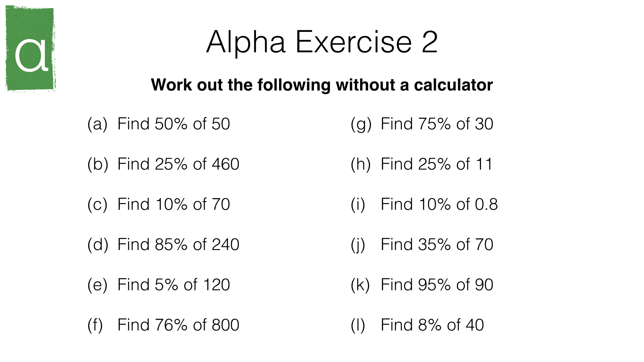Click the 'Find 85% of 240' question

coord(178,245)
